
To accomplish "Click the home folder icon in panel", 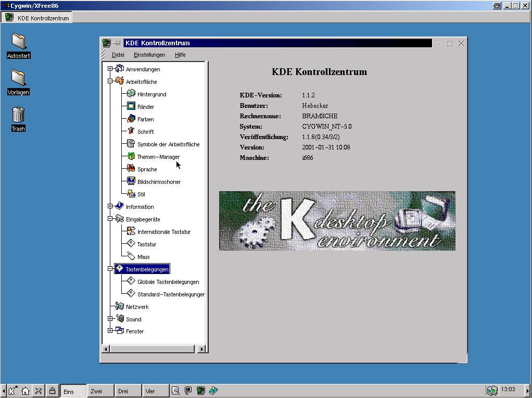I will pos(26,391).
